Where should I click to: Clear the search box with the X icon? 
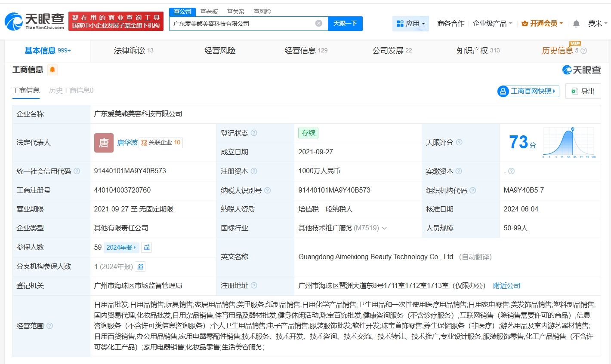pos(318,24)
